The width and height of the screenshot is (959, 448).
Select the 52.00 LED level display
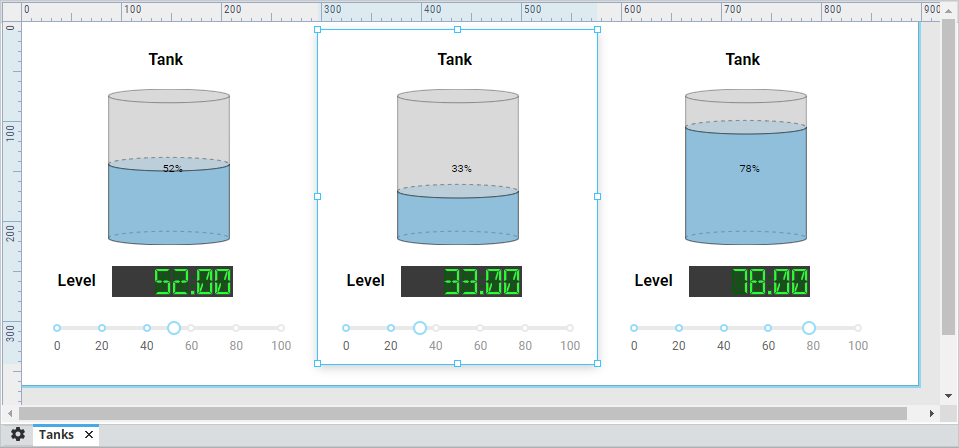pos(172,282)
